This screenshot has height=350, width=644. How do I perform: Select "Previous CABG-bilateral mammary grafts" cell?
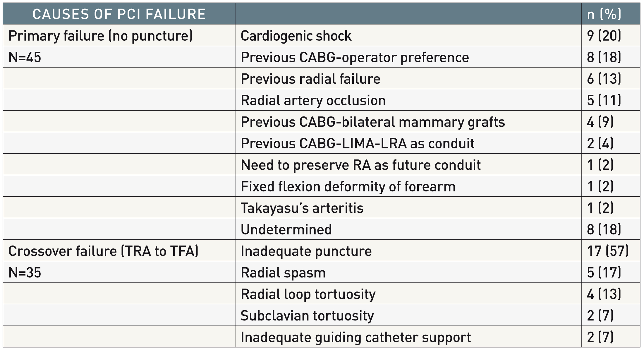point(373,122)
